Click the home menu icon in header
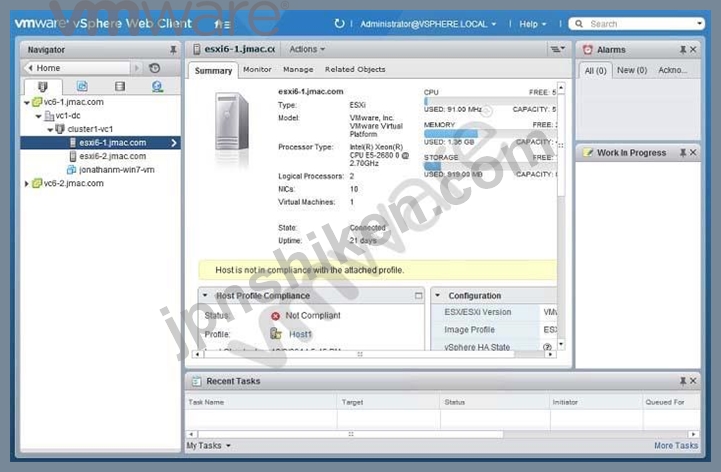721x472 pixels. point(222,24)
